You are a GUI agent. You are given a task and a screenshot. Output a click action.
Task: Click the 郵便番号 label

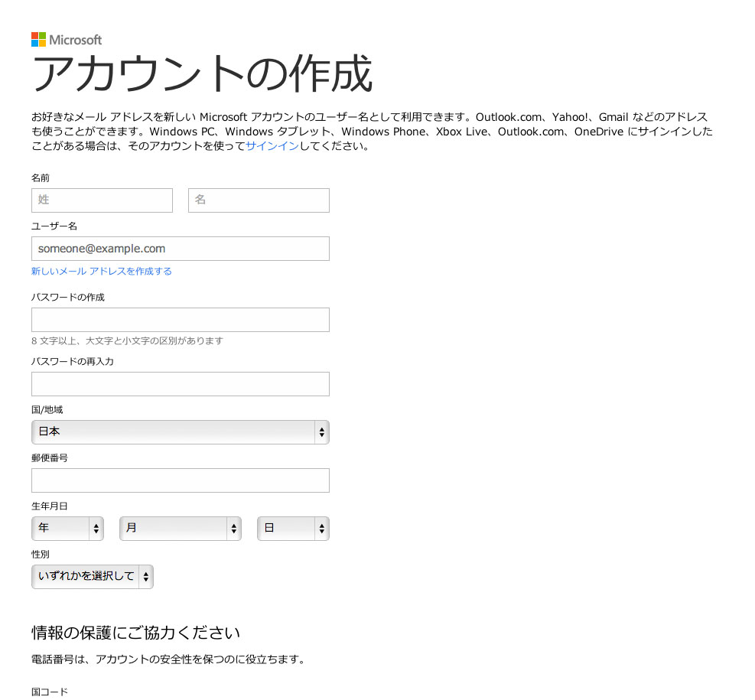coord(50,457)
